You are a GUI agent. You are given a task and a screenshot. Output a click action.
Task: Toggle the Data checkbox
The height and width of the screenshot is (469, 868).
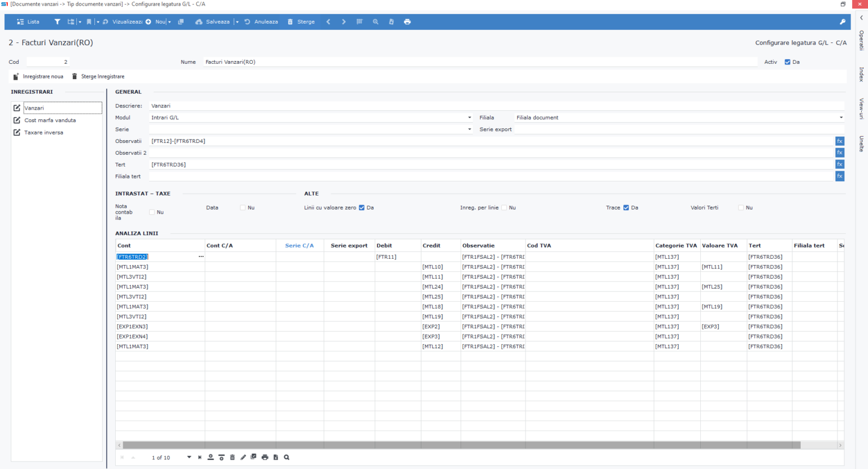point(243,208)
